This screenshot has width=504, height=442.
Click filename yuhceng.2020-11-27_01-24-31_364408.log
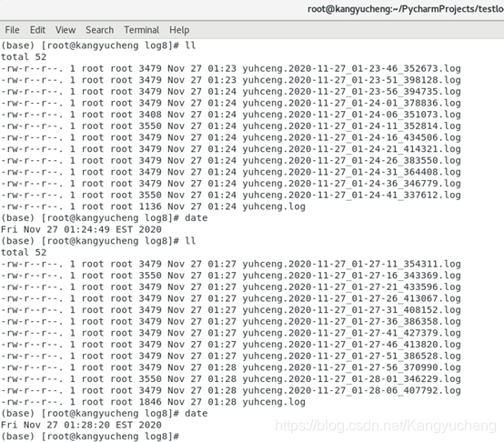[351, 172]
